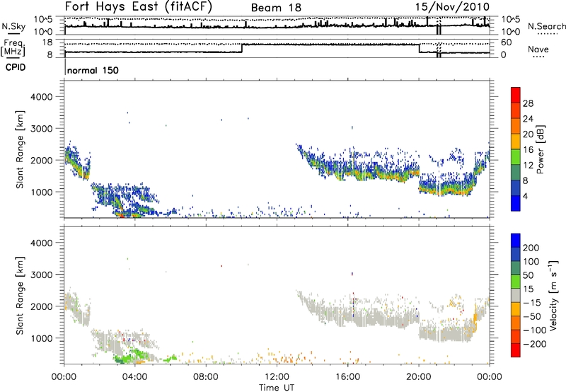Click the frequency step up near 10:00 UT
The image size is (566, 392).
pyautogui.click(x=242, y=48)
